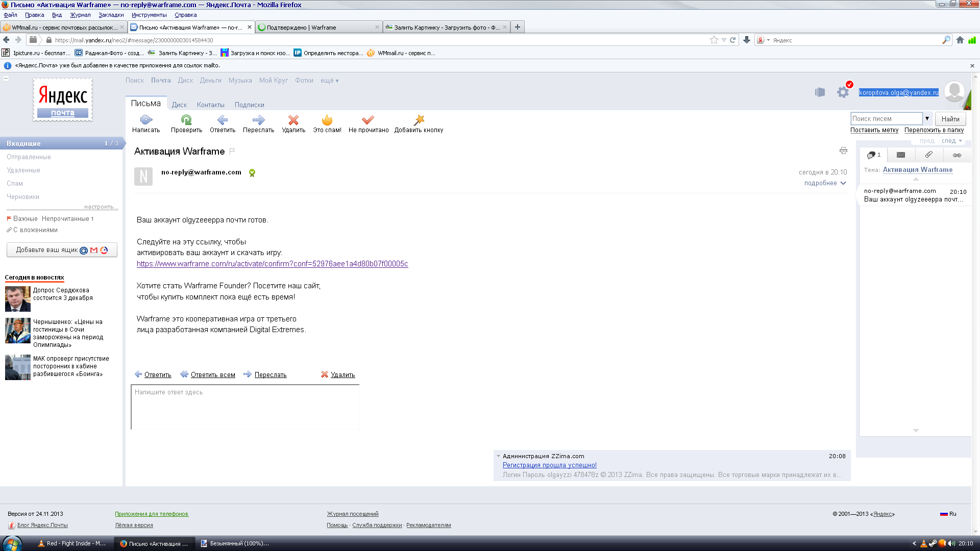Click the Не прочитано checkmark icon
The image size is (980, 551).
coord(368,120)
